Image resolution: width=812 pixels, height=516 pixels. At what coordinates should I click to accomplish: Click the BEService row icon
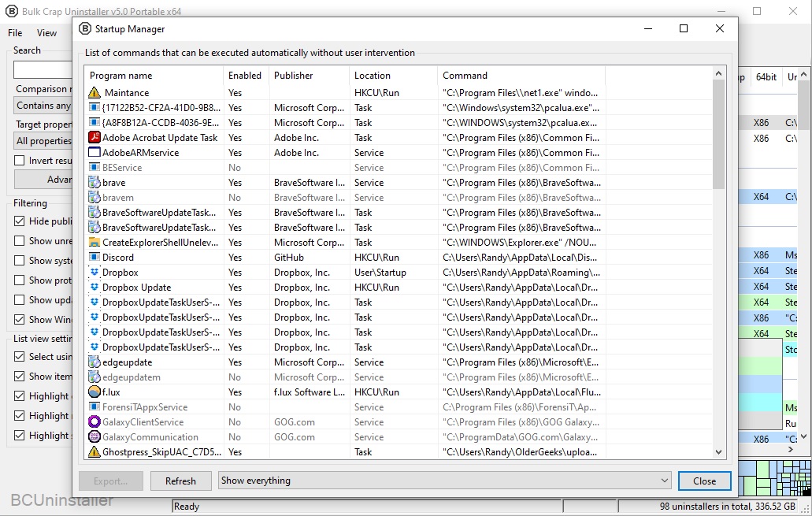(x=95, y=168)
